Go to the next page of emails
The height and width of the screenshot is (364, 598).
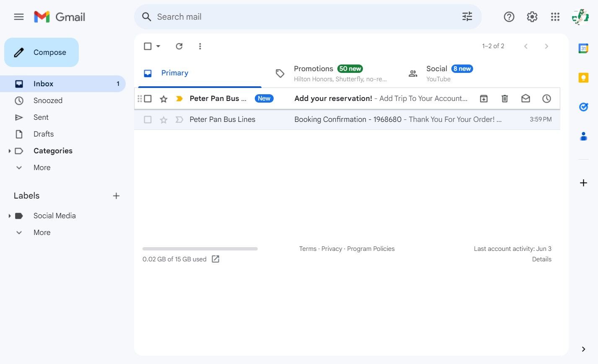tap(546, 46)
